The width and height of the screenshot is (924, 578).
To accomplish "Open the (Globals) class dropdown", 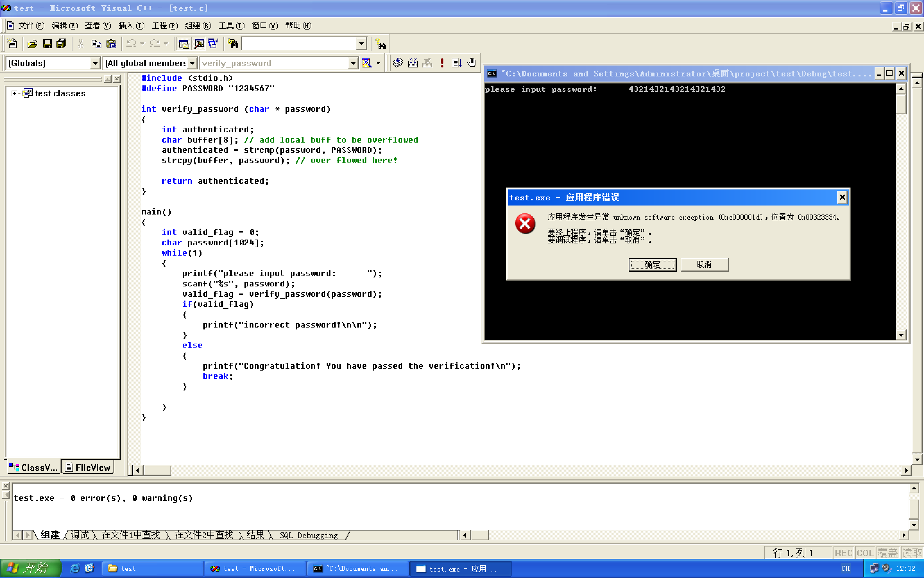I will click(x=95, y=63).
